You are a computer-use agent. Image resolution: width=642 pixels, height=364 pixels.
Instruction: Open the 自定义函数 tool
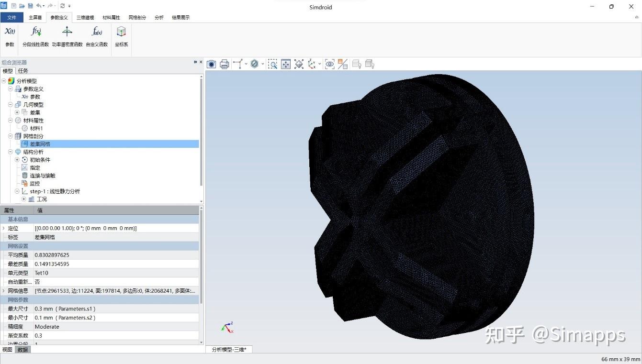click(97, 36)
